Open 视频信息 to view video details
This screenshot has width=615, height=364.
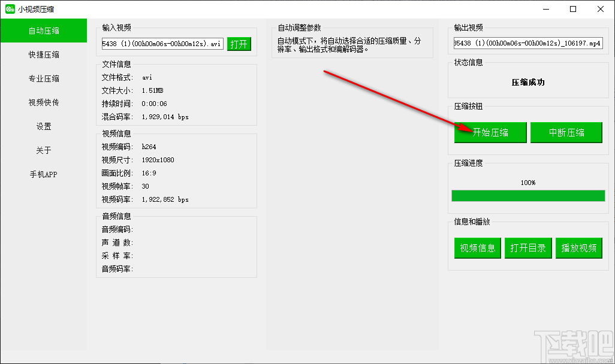pyautogui.click(x=477, y=248)
